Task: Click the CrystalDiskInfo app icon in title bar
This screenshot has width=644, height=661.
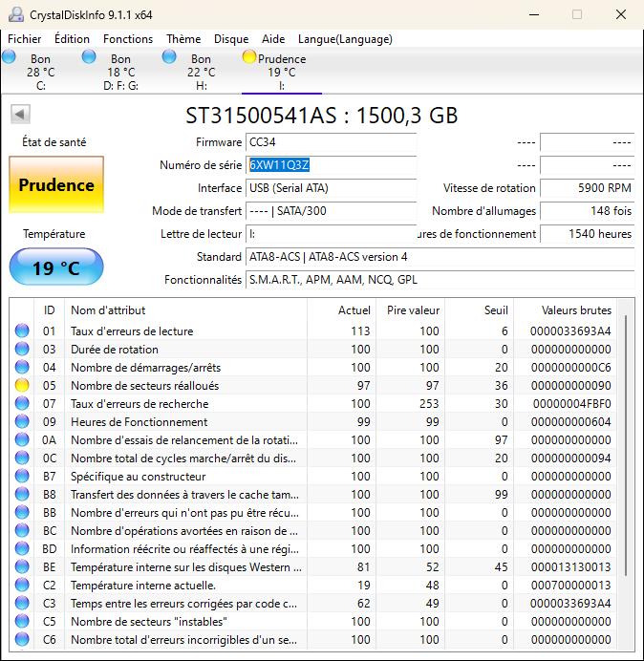Action: pyautogui.click(x=15, y=14)
